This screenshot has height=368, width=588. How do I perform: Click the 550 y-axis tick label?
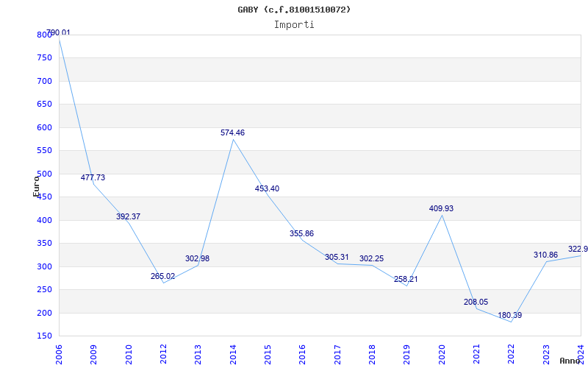pyautogui.click(x=44, y=151)
